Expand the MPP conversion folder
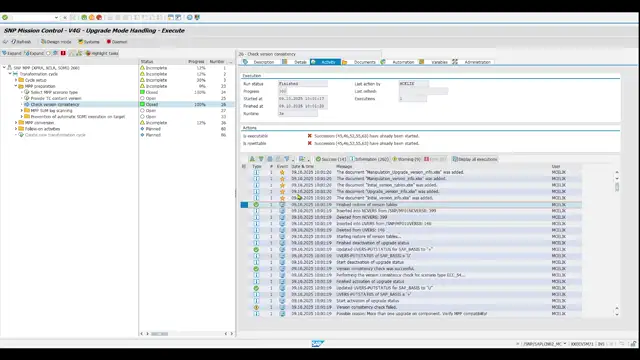The height and width of the screenshot is (360, 640). click(x=16, y=122)
